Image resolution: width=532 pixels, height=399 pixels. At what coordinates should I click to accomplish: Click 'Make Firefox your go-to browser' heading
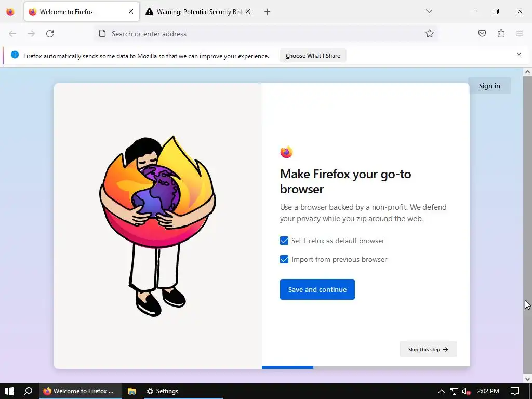click(x=345, y=181)
